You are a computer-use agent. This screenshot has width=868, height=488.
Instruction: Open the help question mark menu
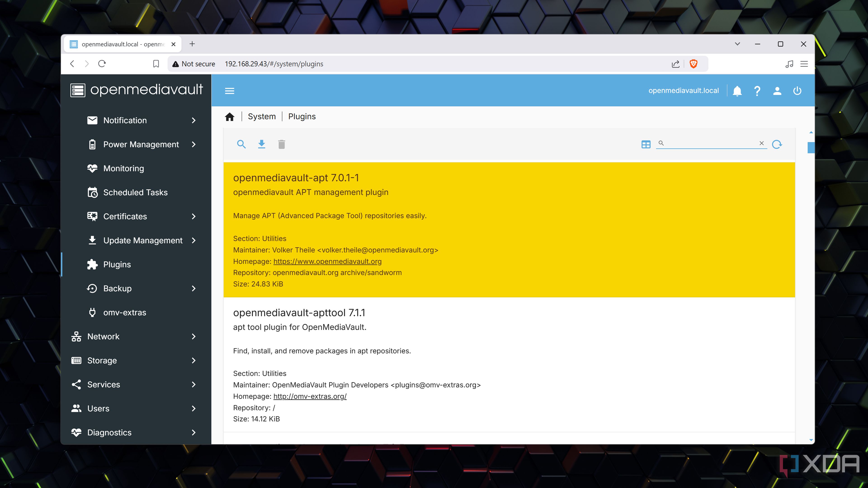click(757, 91)
